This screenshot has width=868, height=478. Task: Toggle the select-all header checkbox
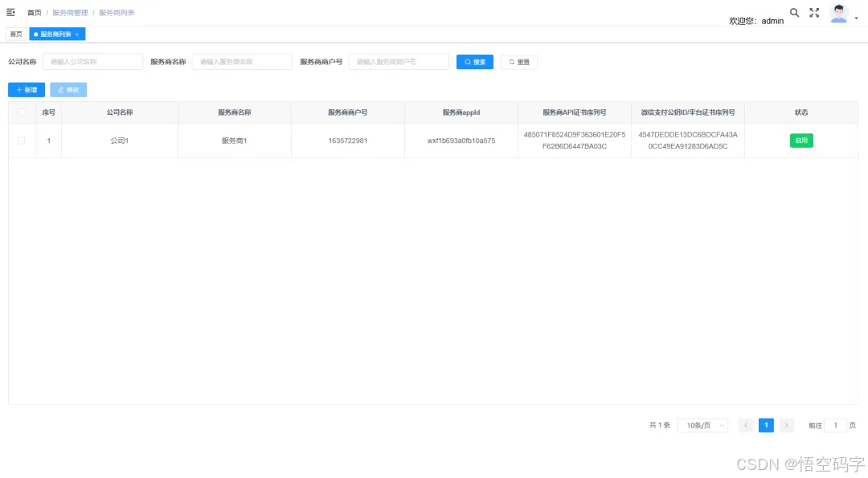23,112
